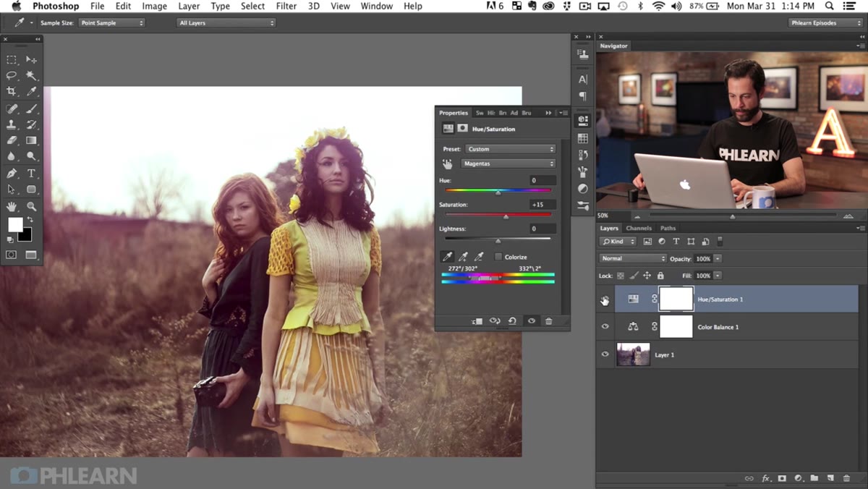The height and width of the screenshot is (489, 868).
Task: Select the Hand tool in toolbox
Action: 12,207
